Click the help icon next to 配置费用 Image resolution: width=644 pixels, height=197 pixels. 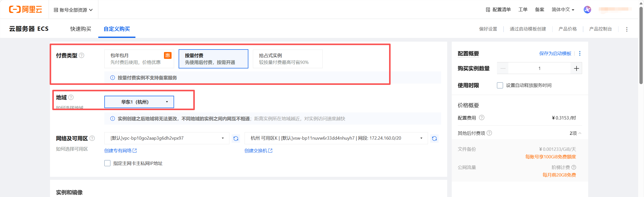482,118
